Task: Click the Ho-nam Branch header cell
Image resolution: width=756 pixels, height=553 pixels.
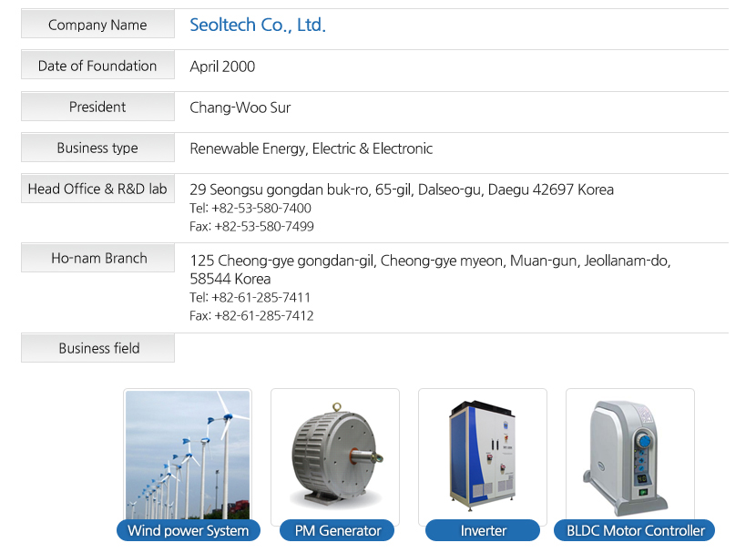Action: click(x=98, y=258)
